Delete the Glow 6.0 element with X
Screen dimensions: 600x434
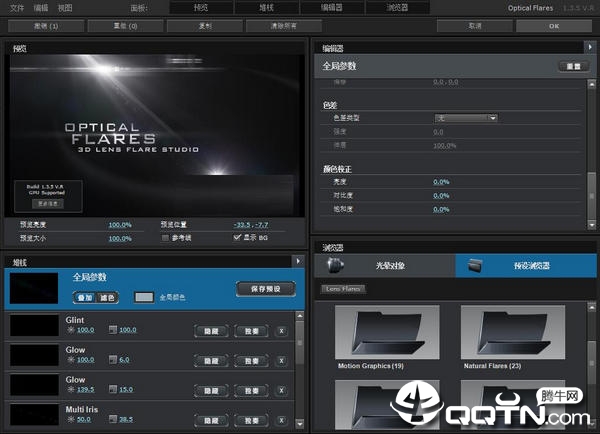tap(281, 361)
